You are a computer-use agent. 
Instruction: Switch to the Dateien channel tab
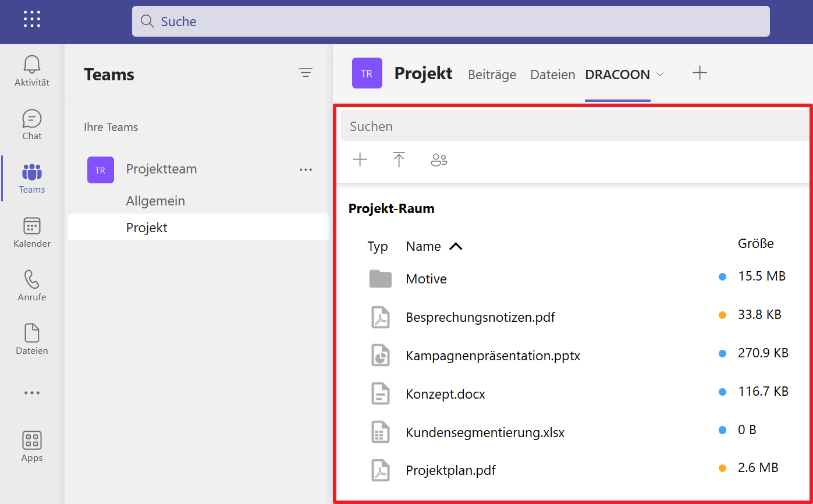point(552,74)
